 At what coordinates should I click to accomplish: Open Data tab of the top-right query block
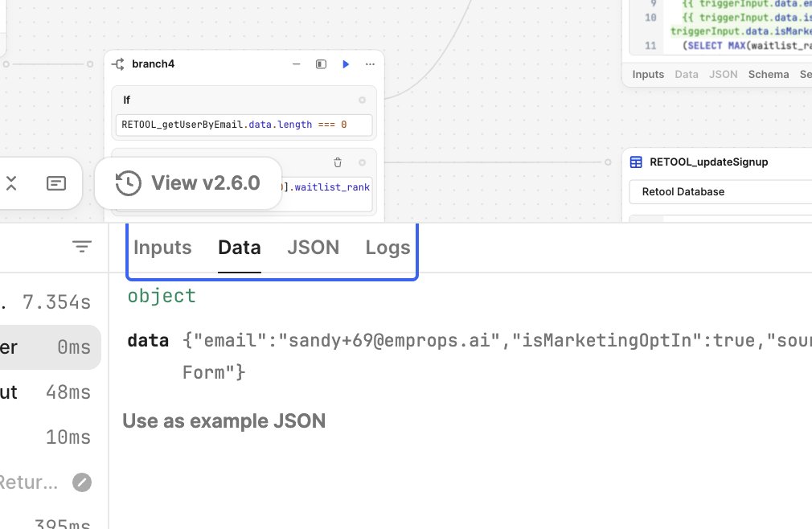[x=686, y=75]
